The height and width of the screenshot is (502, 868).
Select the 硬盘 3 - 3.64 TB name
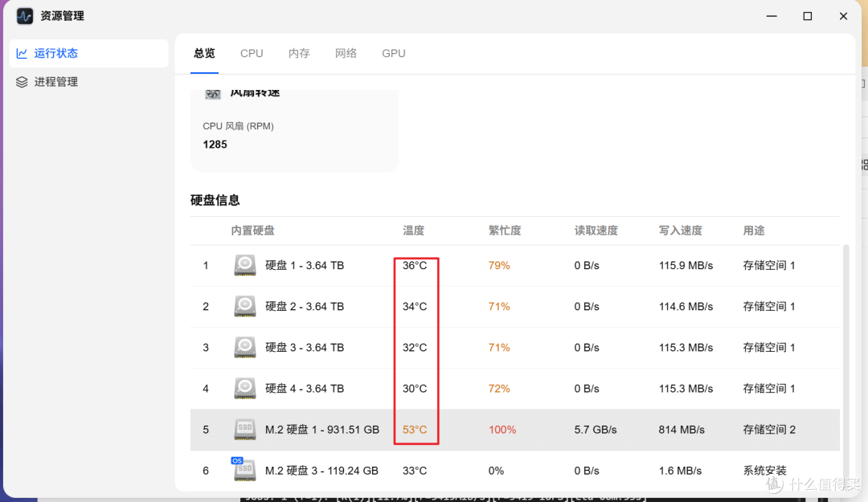pyautogui.click(x=305, y=347)
